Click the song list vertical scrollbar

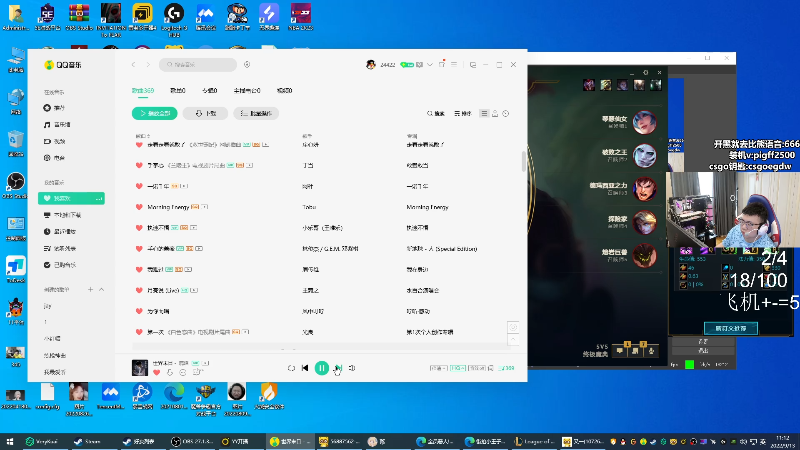[523, 161]
